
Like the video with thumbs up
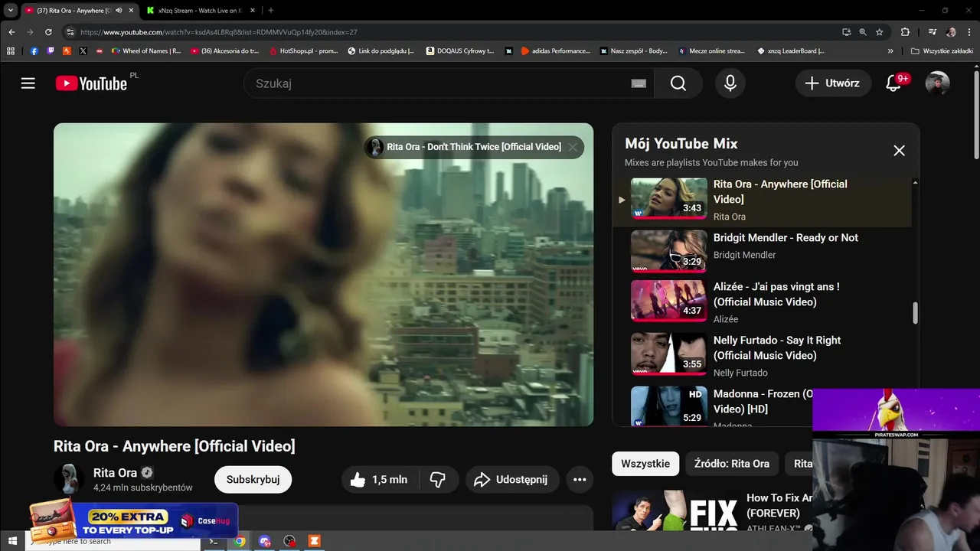tap(378, 480)
